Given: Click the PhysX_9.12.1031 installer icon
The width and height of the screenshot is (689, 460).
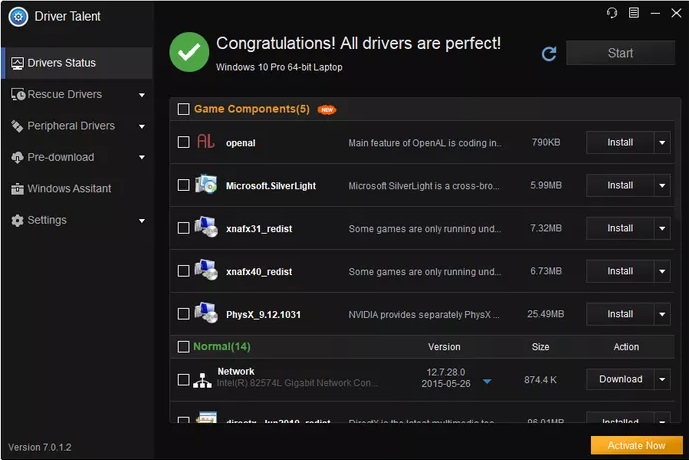Looking at the screenshot, I should click(206, 313).
